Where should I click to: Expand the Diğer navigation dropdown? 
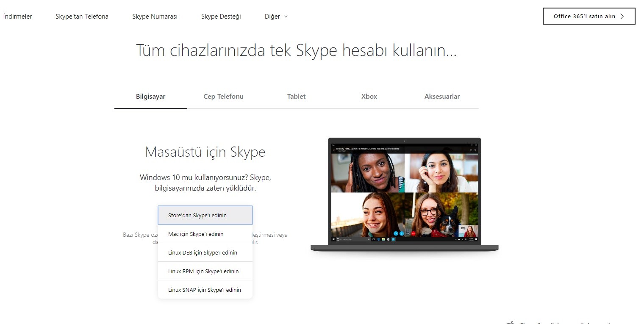click(276, 17)
